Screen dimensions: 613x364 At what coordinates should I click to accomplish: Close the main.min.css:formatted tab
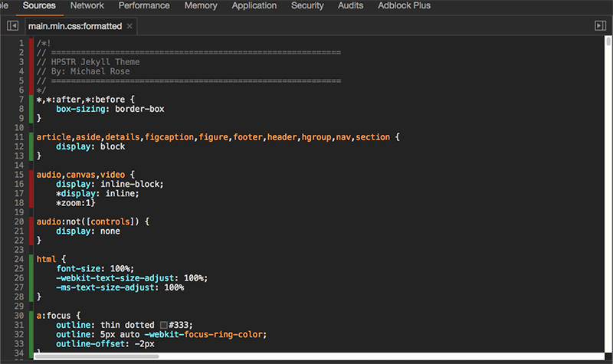pyautogui.click(x=129, y=26)
